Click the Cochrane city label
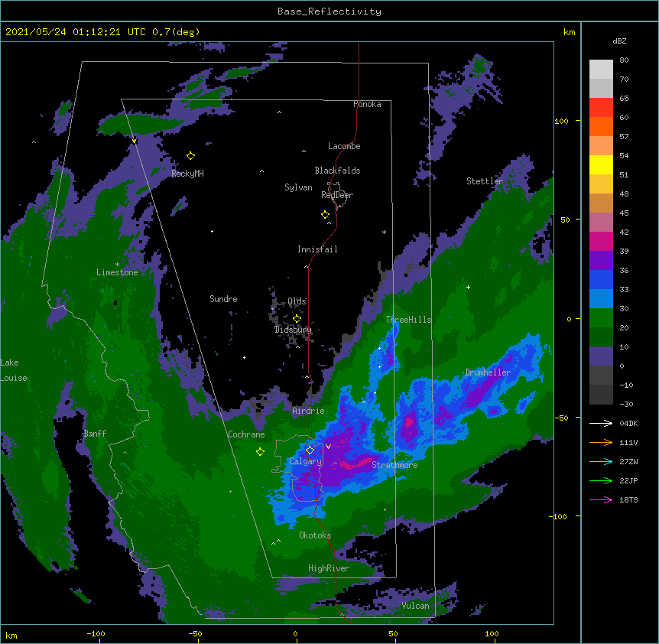 (x=246, y=434)
